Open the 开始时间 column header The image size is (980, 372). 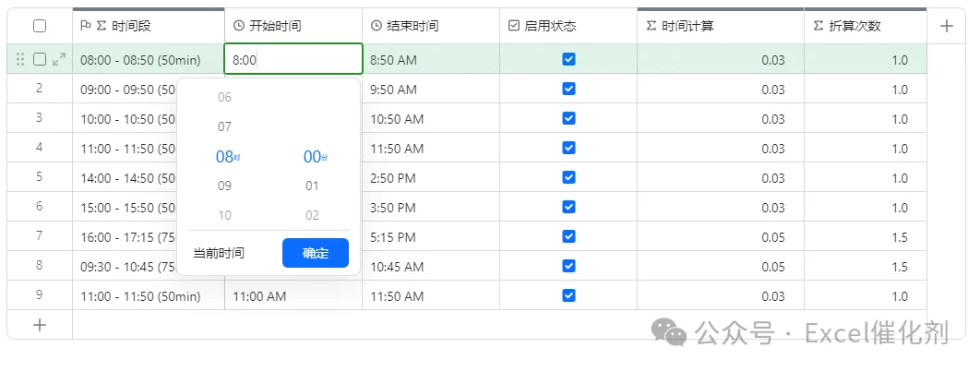(293, 26)
